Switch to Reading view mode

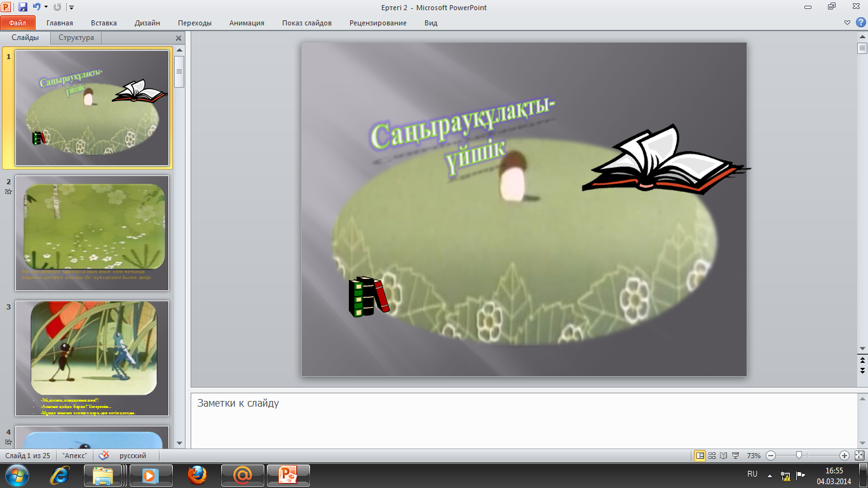pos(723,456)
